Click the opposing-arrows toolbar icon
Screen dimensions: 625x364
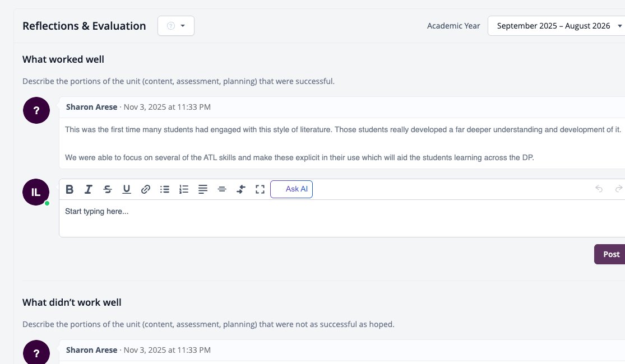241,189
